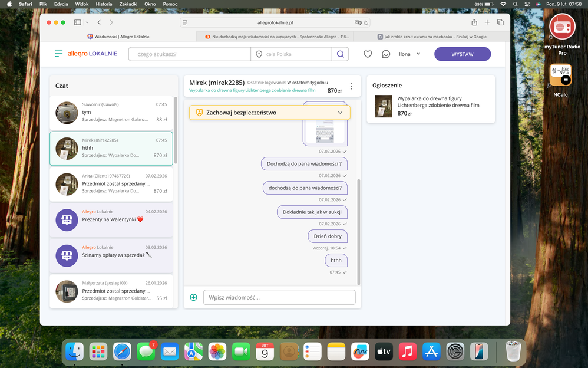This screenshot has height=368, width=588.
Task: Open the Wypalarka do drewna listing link
Action: (x=252, y=91)
